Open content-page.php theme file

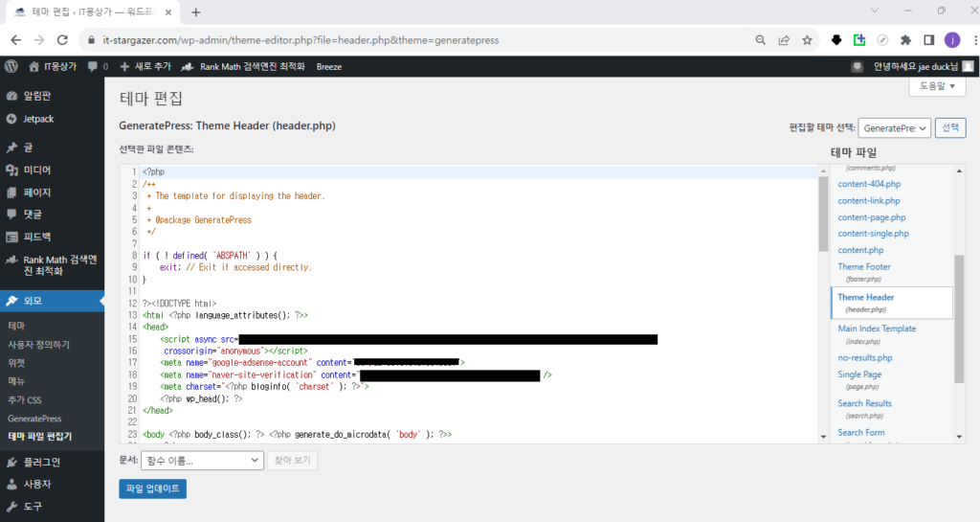tap(871, 217)
